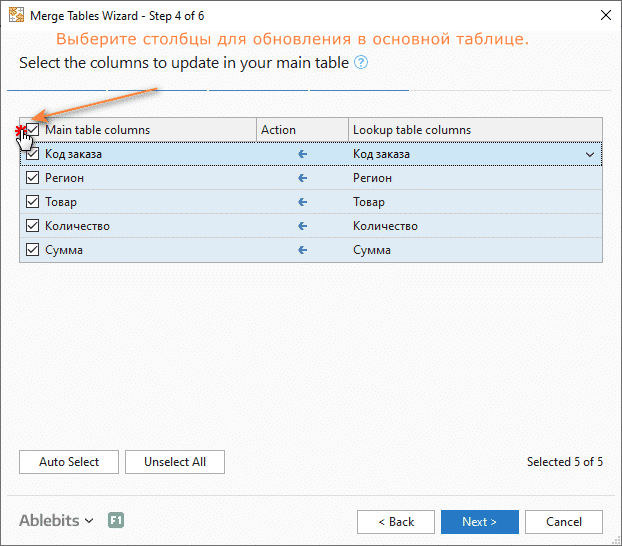Return to previous step with Back
This screenshot has height=546, width=622.
[x=396, y=522]
